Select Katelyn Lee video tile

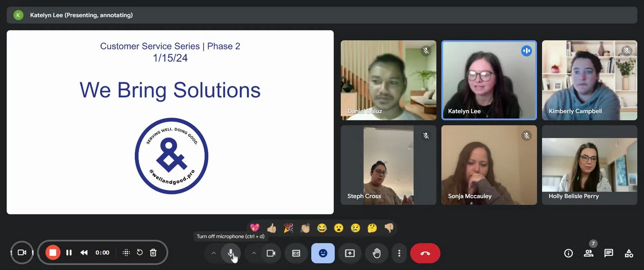point(489,80)
